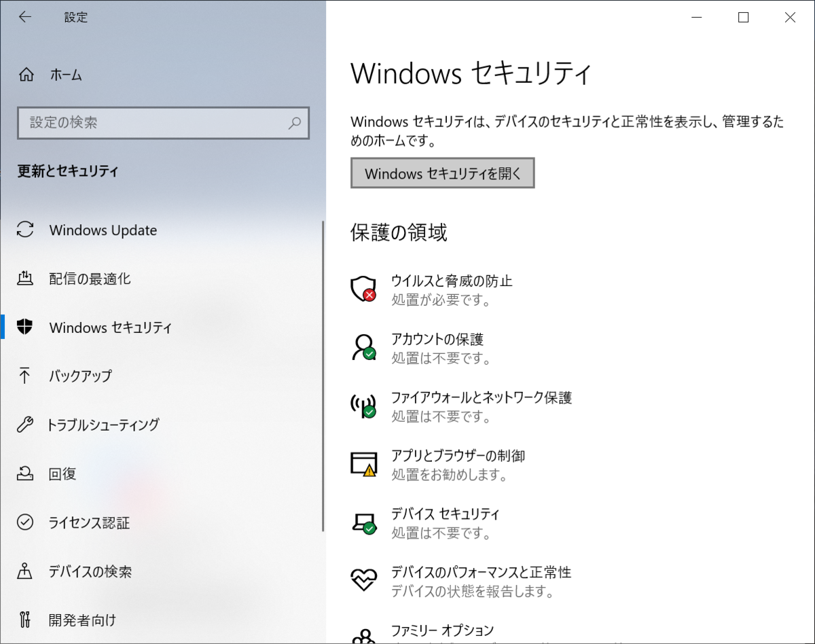Click the 配信の最適化 icon

pyautogui.click(x=25, y=279)
